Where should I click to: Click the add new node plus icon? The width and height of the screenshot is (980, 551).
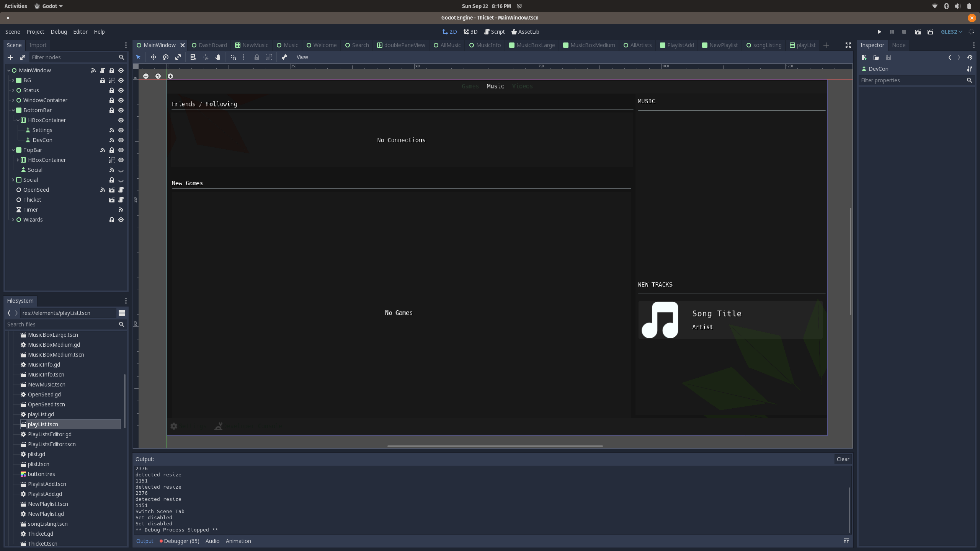[10, 57]
